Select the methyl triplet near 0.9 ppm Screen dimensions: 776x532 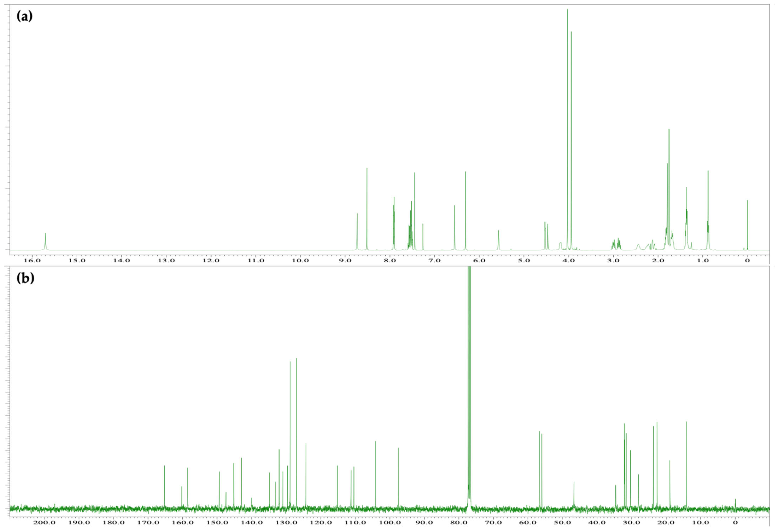(708, 210)
